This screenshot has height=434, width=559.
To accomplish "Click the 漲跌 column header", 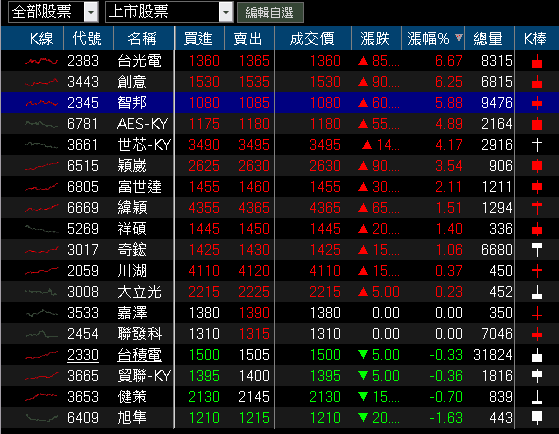I will click(375, 38).
